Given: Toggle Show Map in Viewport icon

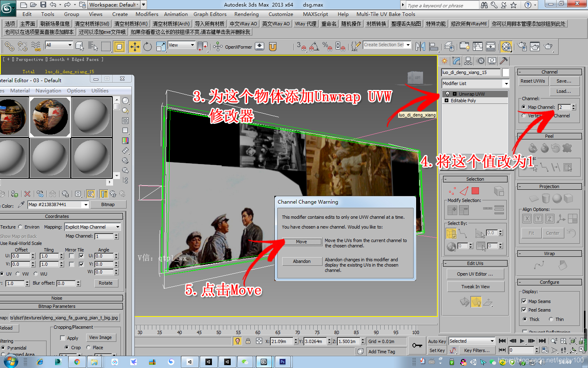Looking at the screenshot, I should [91, 194].
